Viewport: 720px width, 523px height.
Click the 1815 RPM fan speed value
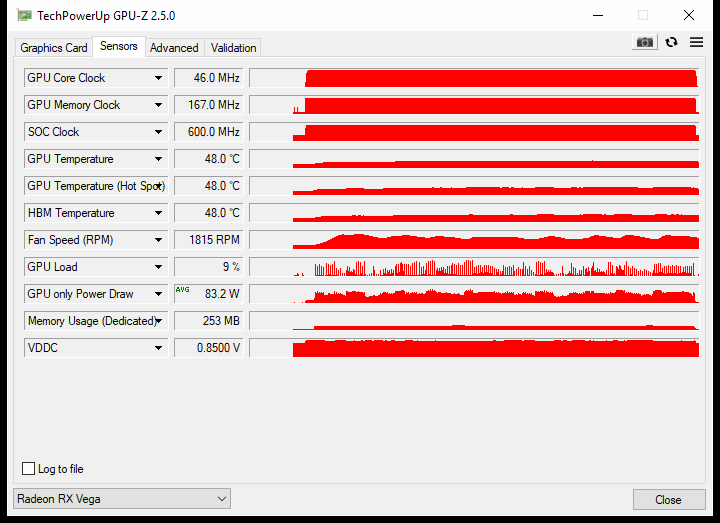click(208, 240)
